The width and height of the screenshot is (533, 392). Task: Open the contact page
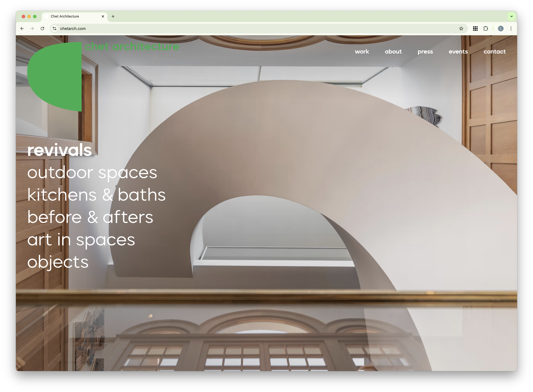pos(495,52)
